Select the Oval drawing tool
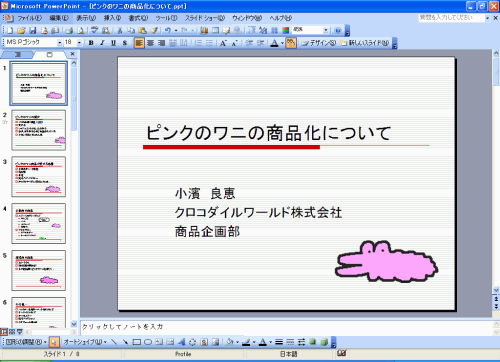Image resolution: width=500 pixels, height=362 pixels. [148, 342]
